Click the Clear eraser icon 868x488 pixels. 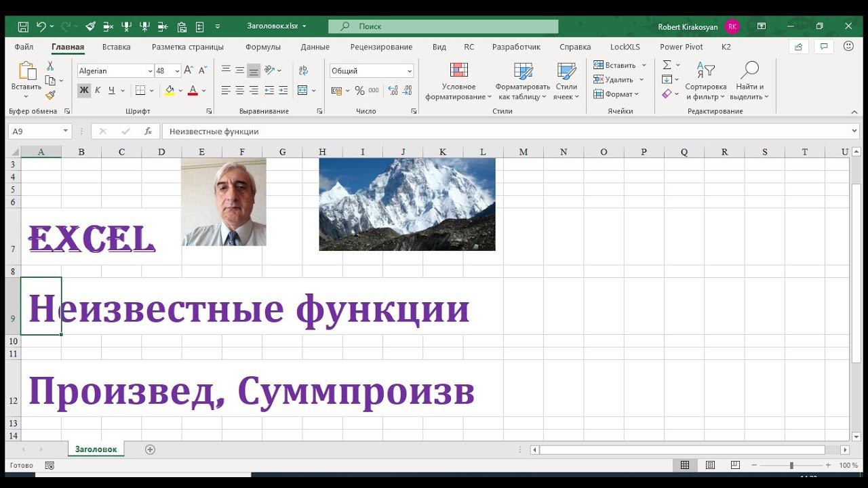667,94
